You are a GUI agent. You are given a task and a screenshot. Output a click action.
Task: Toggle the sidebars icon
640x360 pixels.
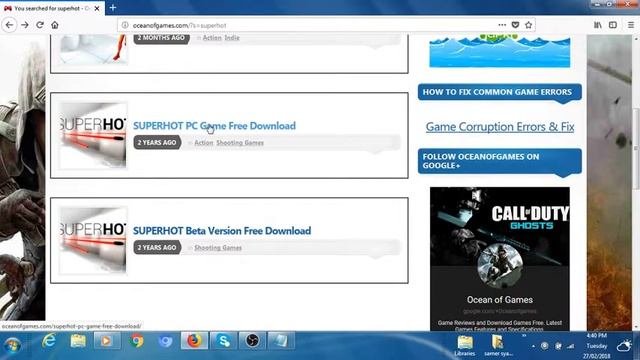coord(613,25)
